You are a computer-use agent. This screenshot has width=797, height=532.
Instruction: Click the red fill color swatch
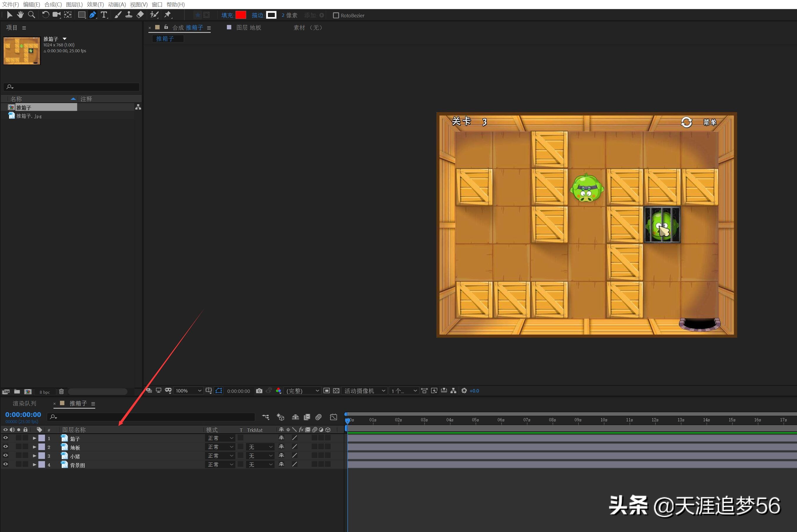tap(240, 15)
